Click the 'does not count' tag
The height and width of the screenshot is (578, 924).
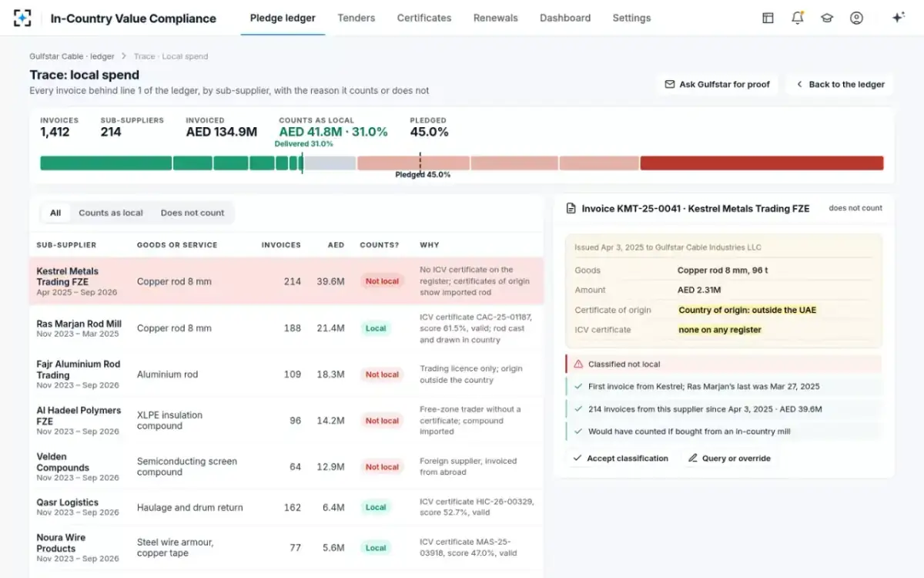pos(855,208)
